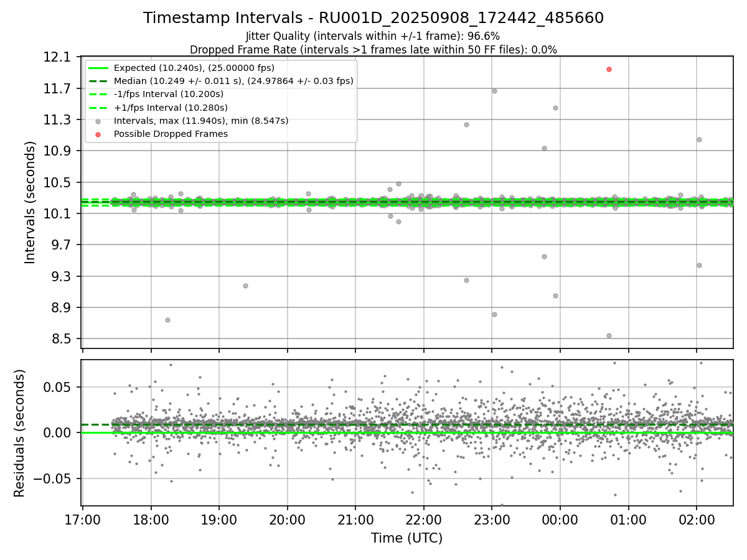747x560 pixels.
Task: Click the 17:00 time axis tick label
Action: (83, 518)
